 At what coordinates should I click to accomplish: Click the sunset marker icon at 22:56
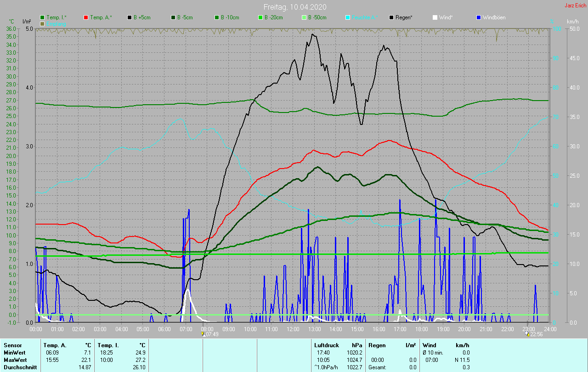click(x=527, y=334)
